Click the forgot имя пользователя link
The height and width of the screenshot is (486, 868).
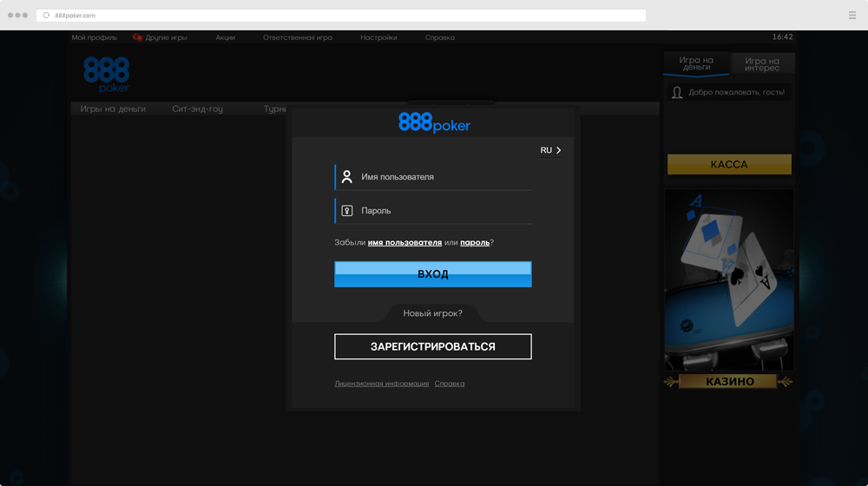coord(404,242)
